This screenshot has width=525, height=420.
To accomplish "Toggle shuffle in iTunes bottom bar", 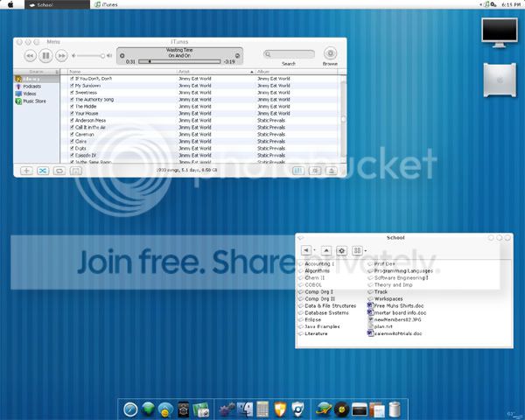I will click(43, 171).
